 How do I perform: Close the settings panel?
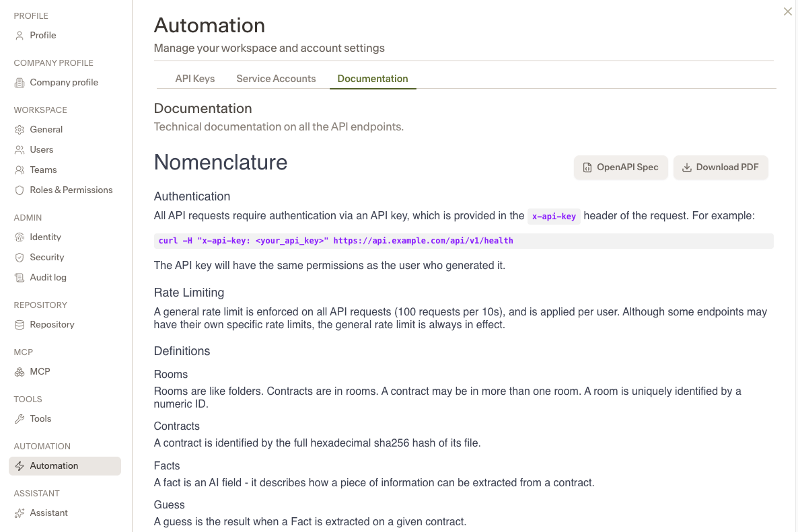click(x=787, y=11)
